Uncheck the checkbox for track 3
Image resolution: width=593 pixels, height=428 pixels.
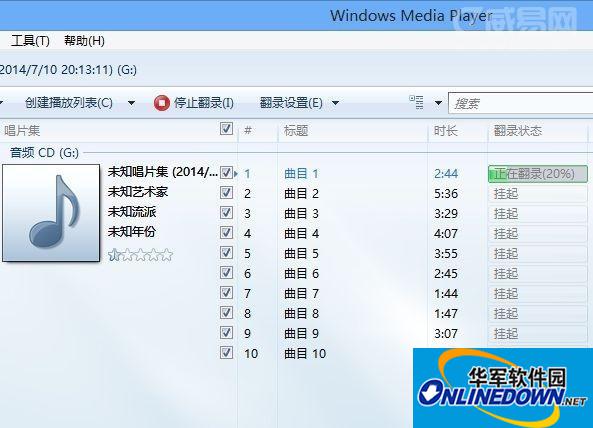tap(226, 213)
